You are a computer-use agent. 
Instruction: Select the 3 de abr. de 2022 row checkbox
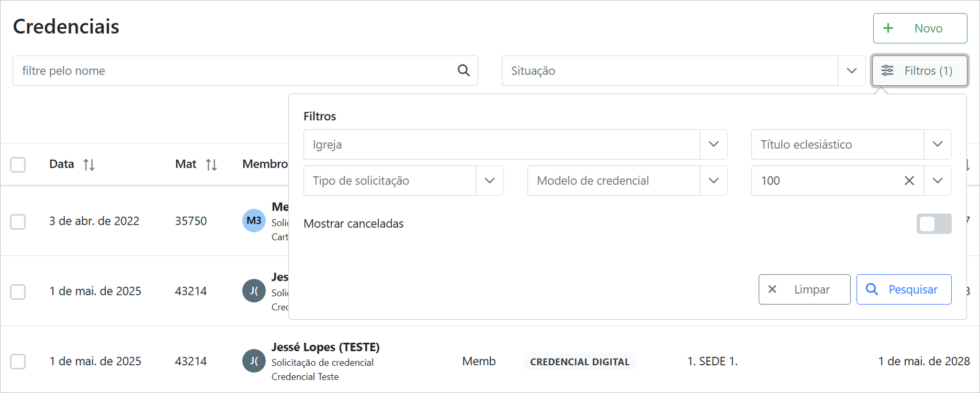(18, 221)
